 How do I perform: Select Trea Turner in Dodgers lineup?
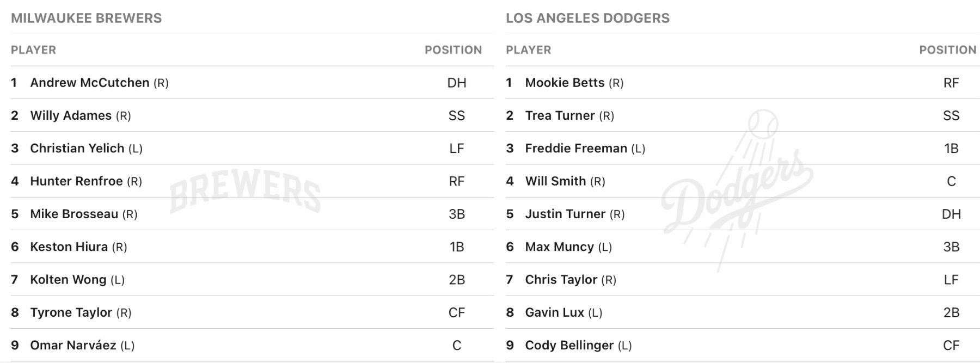pyautogui.click(x=560, y=115)
